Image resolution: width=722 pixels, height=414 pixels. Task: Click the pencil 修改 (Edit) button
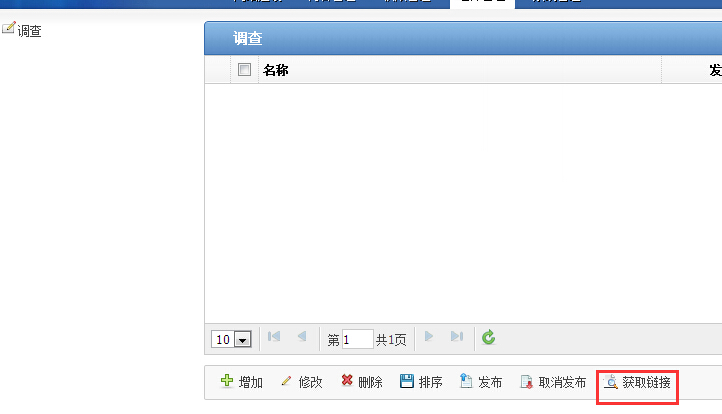coord(301,382)
